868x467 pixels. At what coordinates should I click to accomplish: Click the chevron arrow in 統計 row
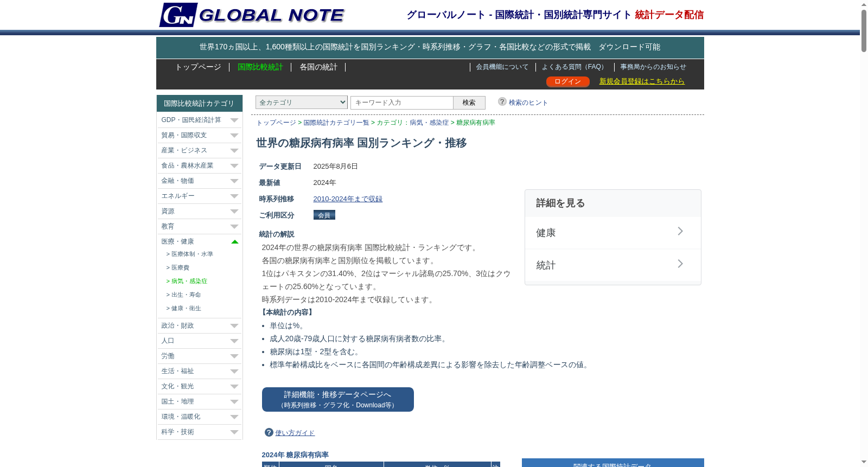tap(680, 264)
